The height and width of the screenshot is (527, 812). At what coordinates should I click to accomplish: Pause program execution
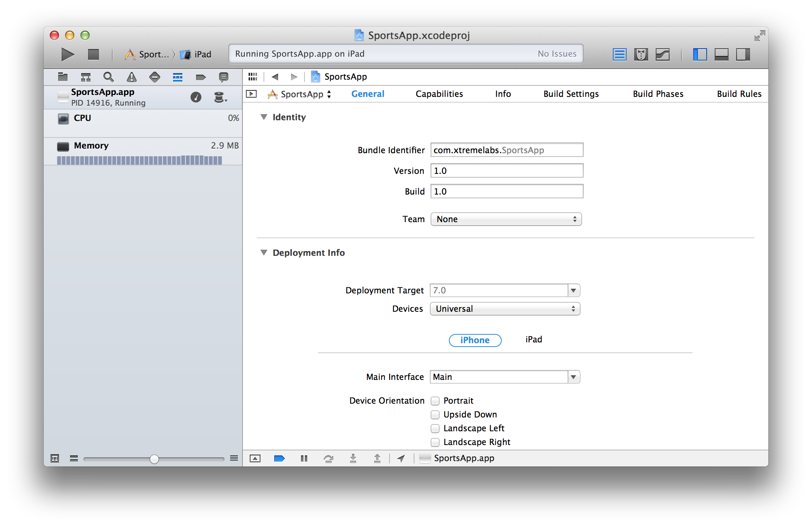(304, 458)
